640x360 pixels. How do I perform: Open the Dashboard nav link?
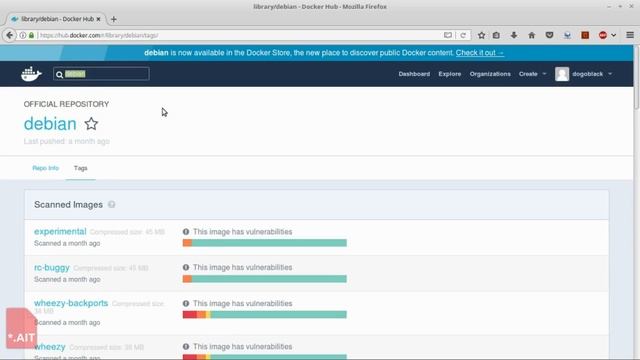tap(414, 74)
